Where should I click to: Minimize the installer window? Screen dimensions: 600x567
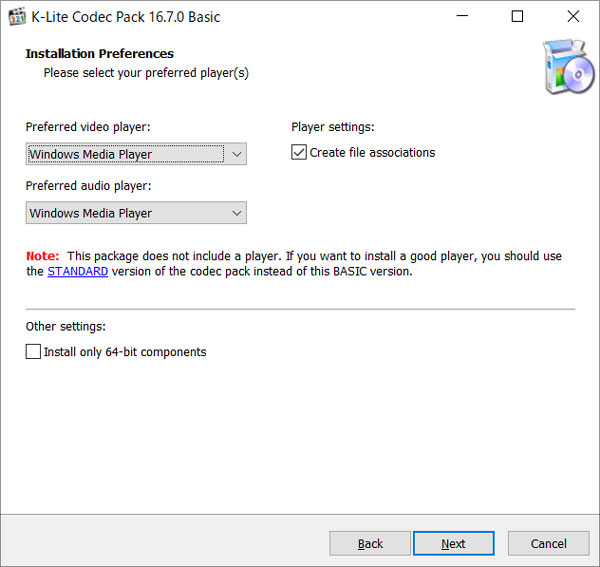click(x=462, y=16)
